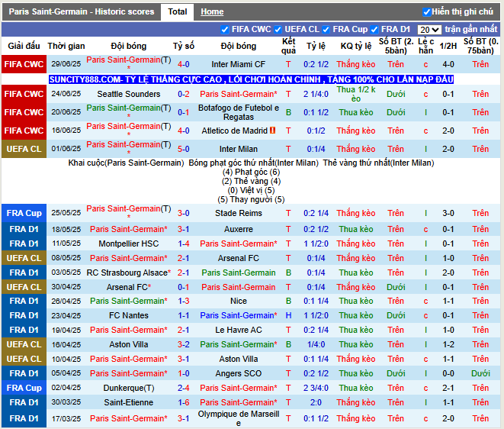Open the Home tab

pyautogui.click(x=212, y=12)
